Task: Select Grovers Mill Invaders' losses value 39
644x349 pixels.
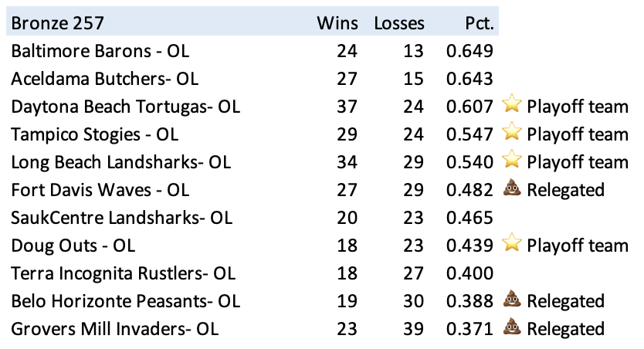Action: click(414, 329)
